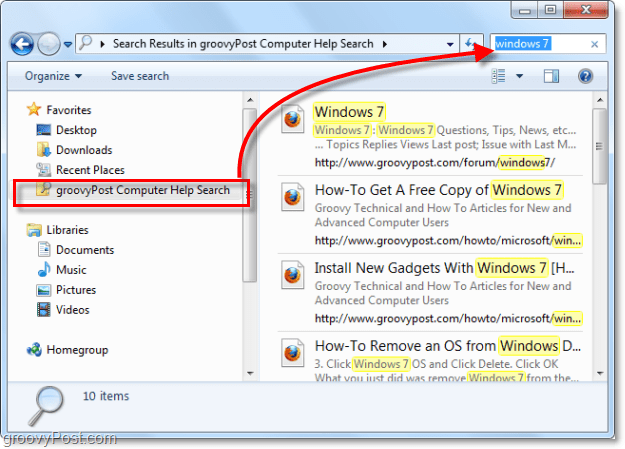Open the recent pages dropdown arrow
The height and width of the screenshot is (449, 625).
(x=68, y=44)
